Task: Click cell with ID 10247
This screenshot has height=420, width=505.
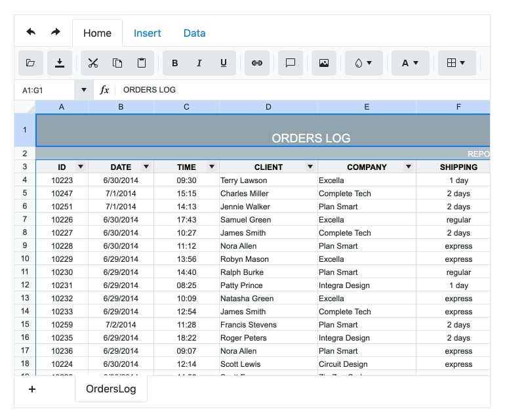Action: pos(62,194)
